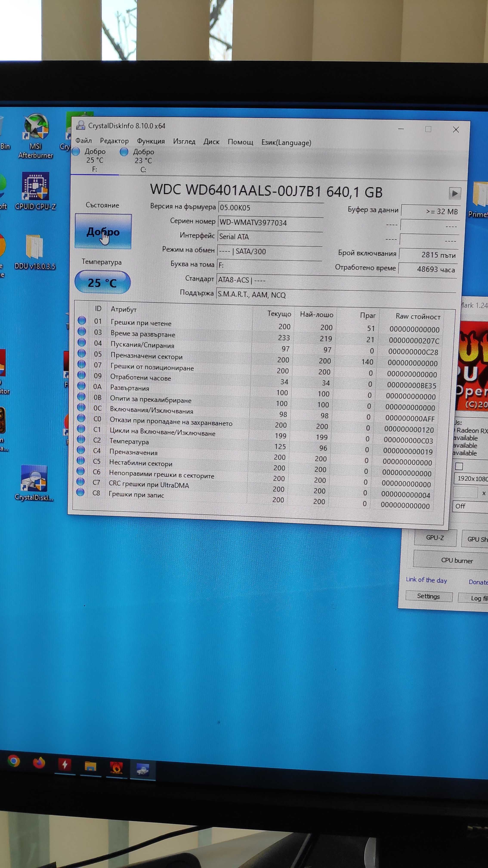
Task: Select the C: disk tab at 23 °C
Action: click(143, 161)
